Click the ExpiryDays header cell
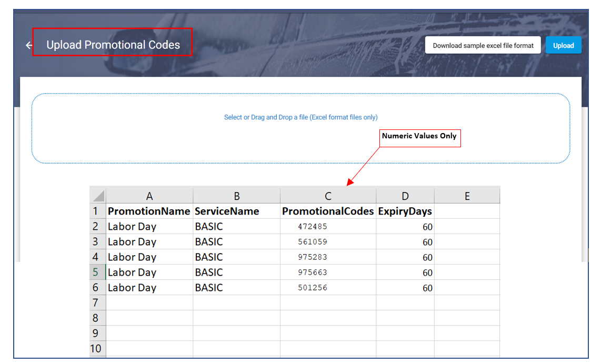 [405, 211]
